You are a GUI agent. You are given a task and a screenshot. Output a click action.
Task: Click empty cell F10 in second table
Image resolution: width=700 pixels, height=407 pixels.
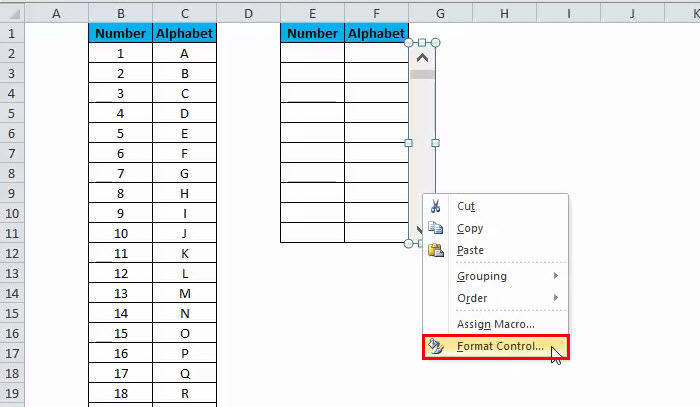coord(376,213)
